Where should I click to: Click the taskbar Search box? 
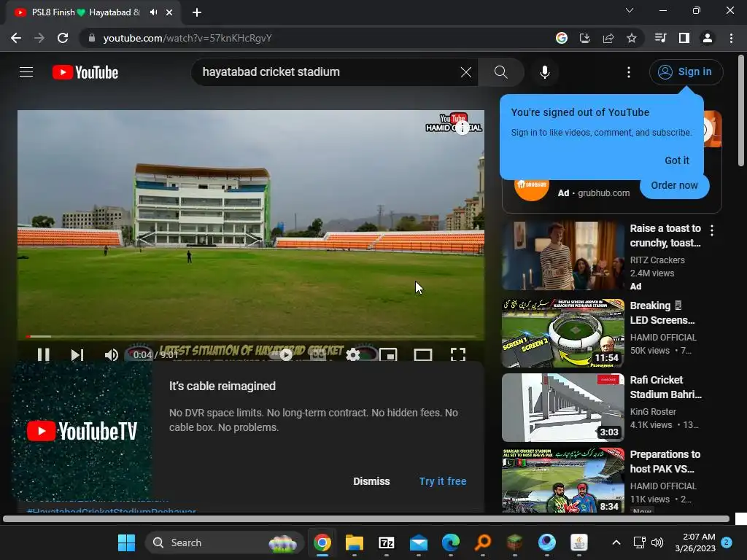coord(225,542)
